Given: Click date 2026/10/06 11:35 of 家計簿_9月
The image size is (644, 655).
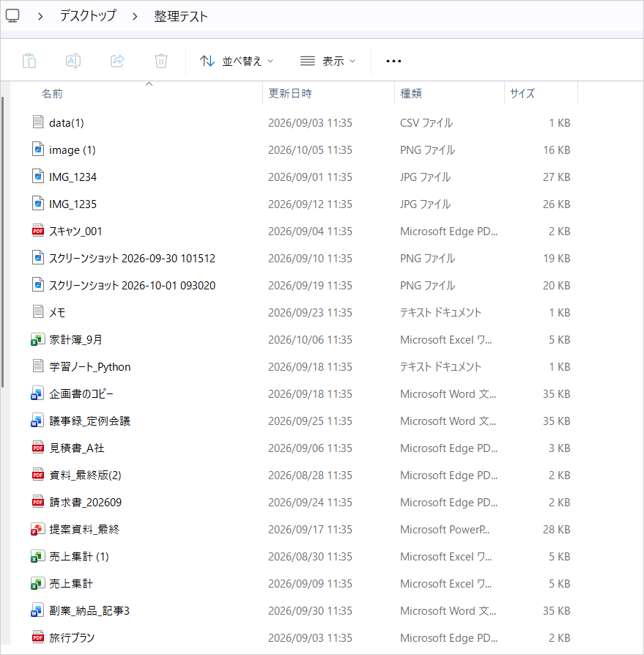Looking at the screenshot, I should [x=311, y=340].
